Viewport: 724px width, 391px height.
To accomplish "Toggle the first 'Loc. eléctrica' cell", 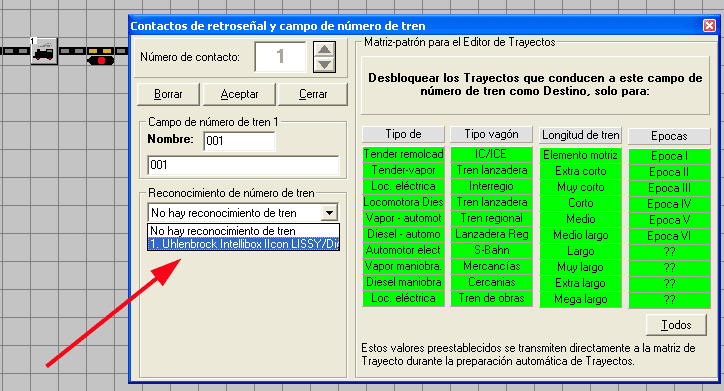I will [403, 186].
